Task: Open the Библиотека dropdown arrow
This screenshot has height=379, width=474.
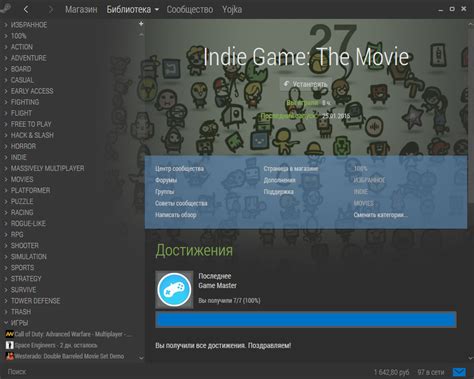Action: (x=156, y=10)
